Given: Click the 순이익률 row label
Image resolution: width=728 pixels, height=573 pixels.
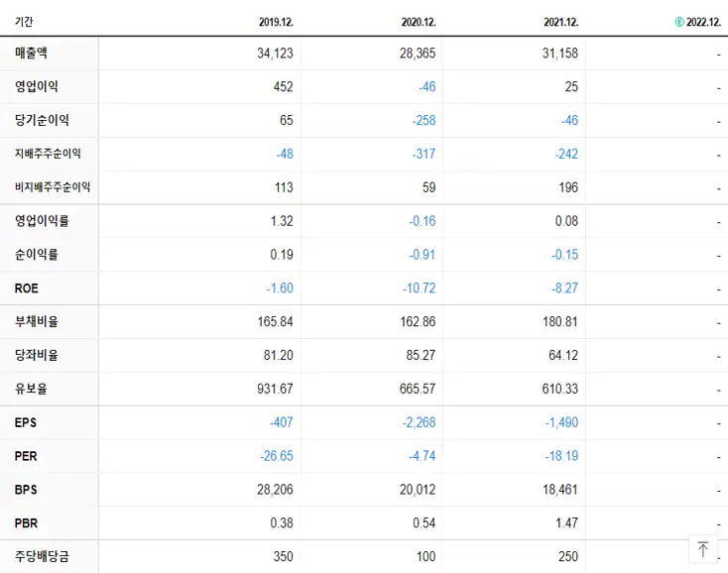Looking at the screenshot, I should click(x=37, y=254).
